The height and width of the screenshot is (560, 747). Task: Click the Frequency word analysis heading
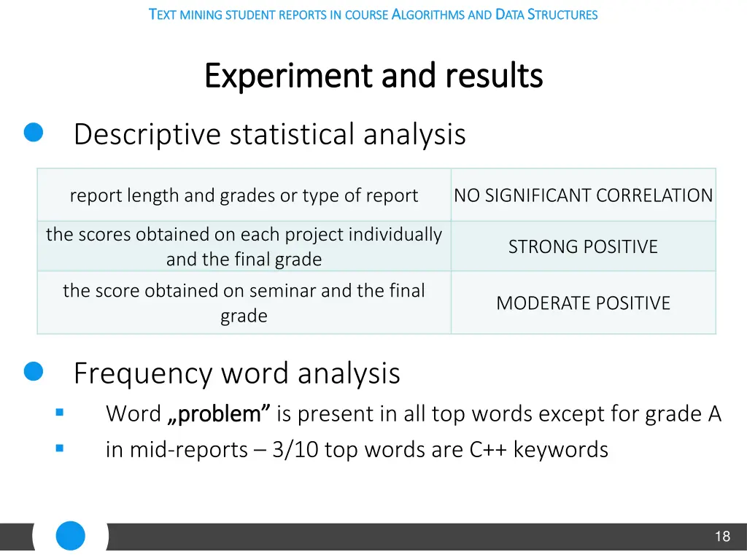tap(237, 373)
